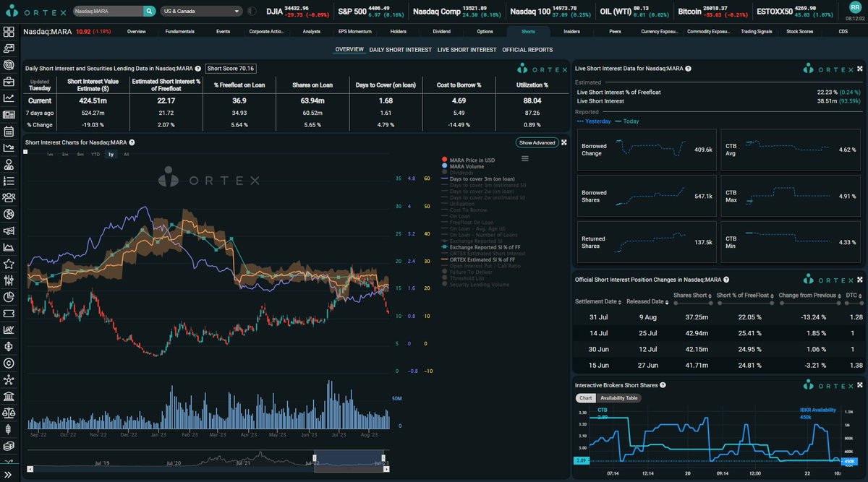Viewport: 868px width, 482px height.
Task: Open the calendar icon in left sidebar
Action: (x=9, y=132)
